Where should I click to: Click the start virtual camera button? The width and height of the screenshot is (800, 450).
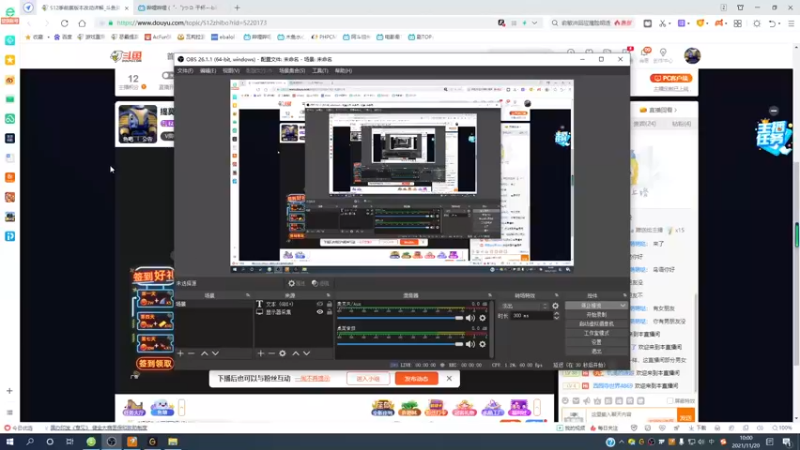pyautogui.click(x=596, y=324)
